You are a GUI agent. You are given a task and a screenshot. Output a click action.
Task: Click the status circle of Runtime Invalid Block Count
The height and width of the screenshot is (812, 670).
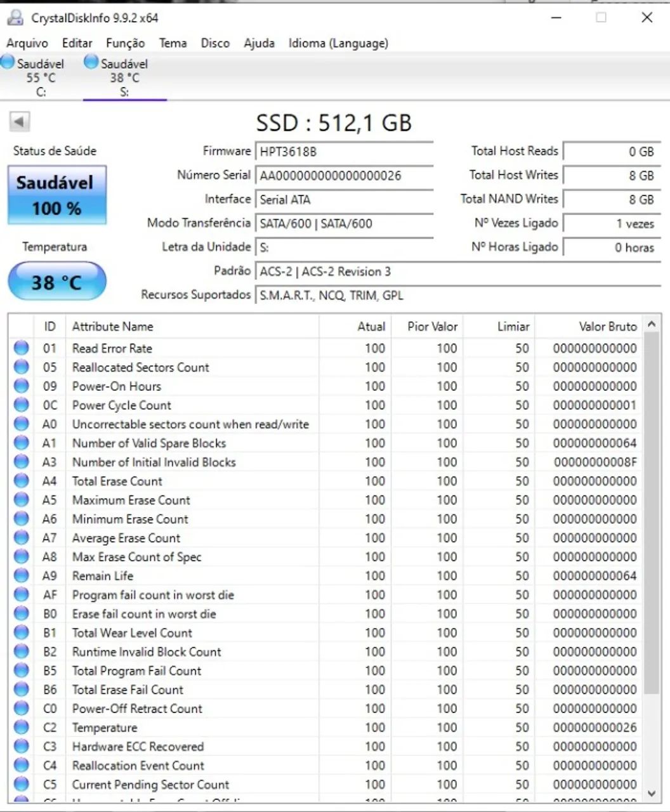click(x=22, y=652)
